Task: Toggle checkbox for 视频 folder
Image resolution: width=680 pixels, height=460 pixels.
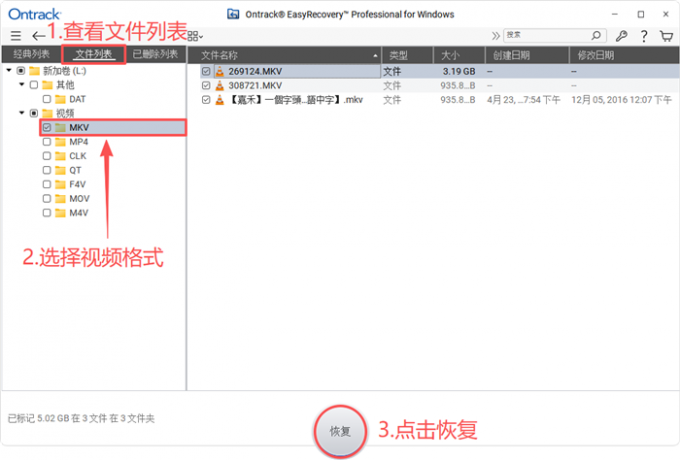Action: click(34, 114)
